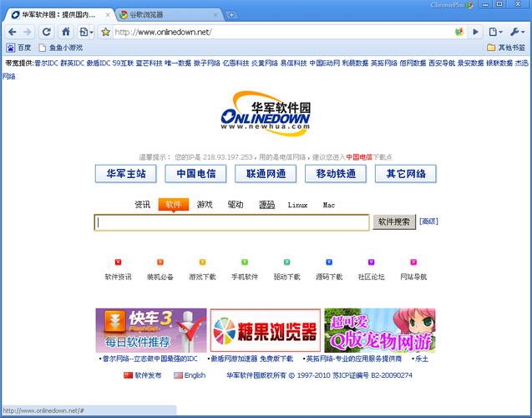
Task: Click the teal 驱动下载 icon
Action: click(286, 263)
